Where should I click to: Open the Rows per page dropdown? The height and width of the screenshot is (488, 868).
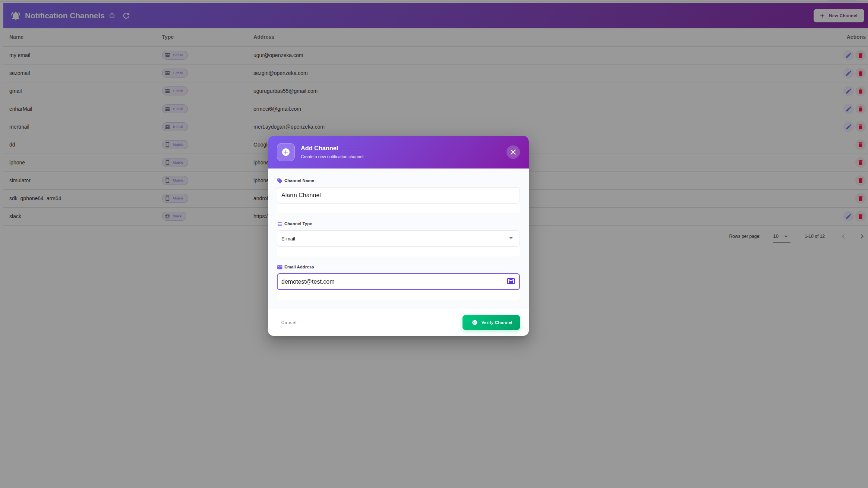pos(781,236)
